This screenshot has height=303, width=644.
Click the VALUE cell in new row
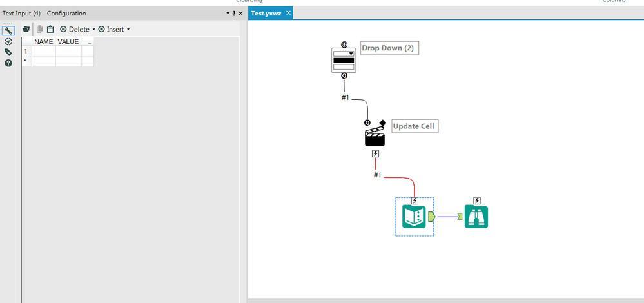[x=68, y=61]
